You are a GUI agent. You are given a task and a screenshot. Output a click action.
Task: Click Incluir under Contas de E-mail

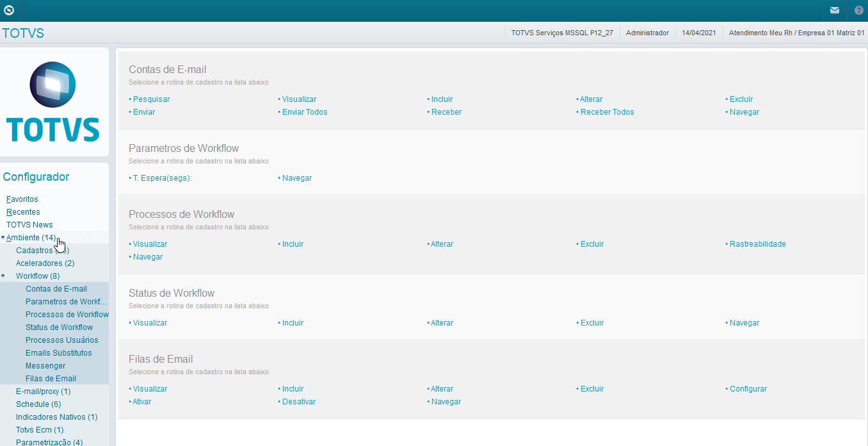pyautogui.click(x=442, y=99)
